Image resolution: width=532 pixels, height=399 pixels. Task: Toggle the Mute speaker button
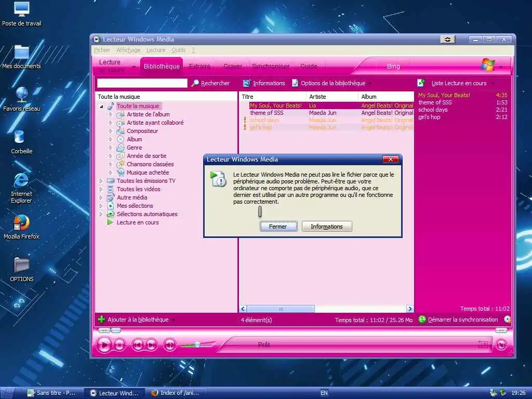[170, 345]
